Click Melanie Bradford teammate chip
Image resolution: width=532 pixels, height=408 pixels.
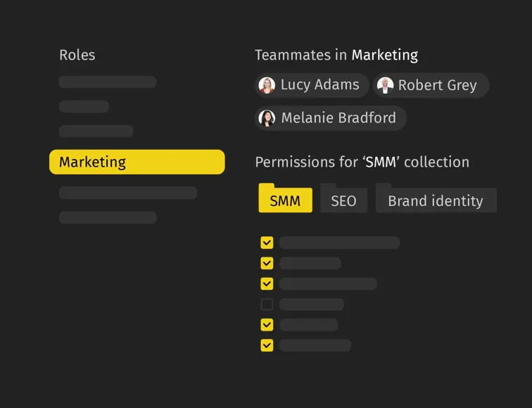331,118
